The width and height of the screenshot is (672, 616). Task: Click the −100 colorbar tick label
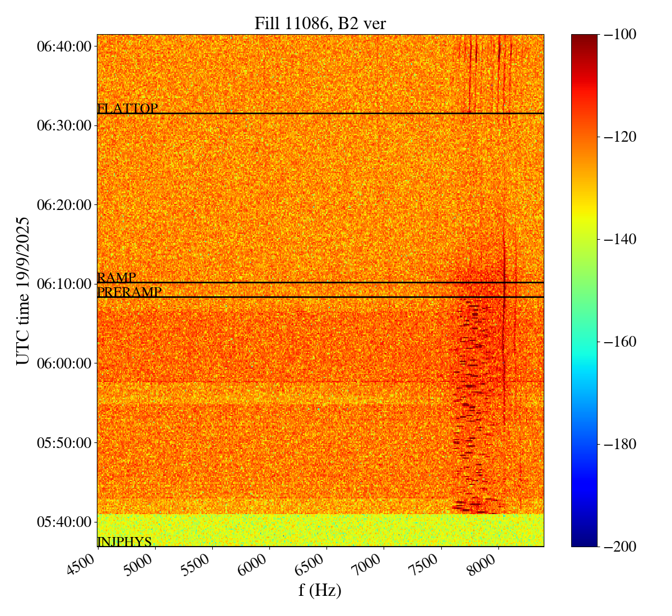pos(620,35)
